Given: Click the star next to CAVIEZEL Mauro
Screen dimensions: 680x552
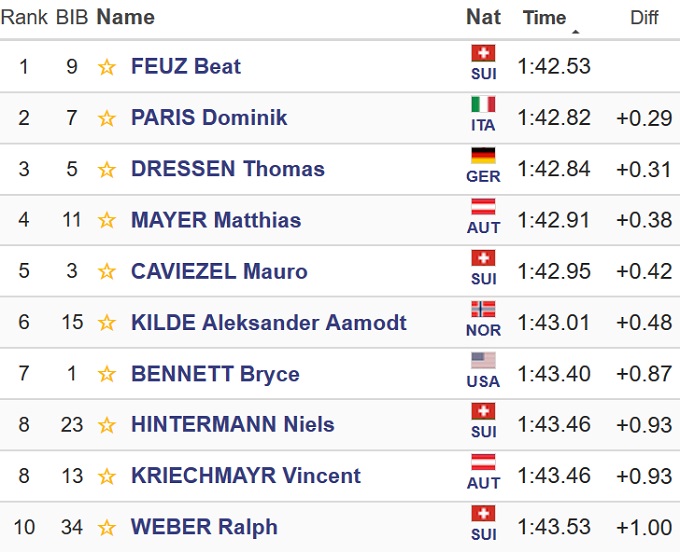Looking at the screenshot, I should (x=107, y=271).
